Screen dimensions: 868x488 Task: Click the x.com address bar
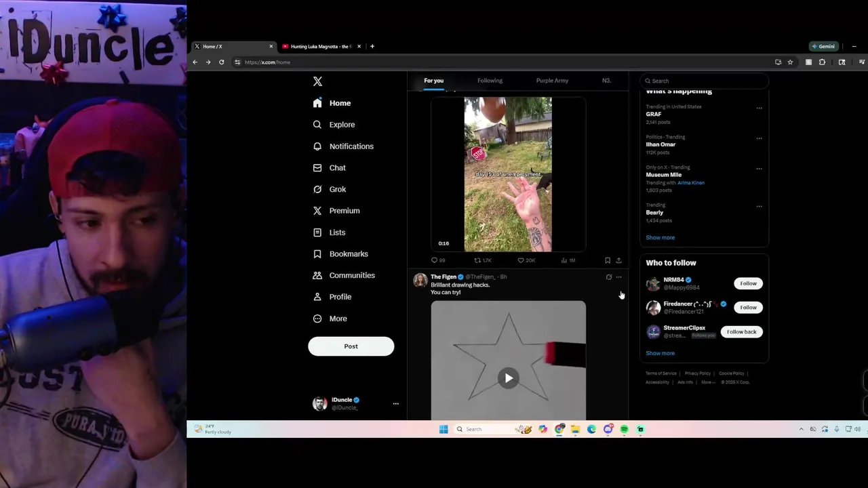pos(502,62)
